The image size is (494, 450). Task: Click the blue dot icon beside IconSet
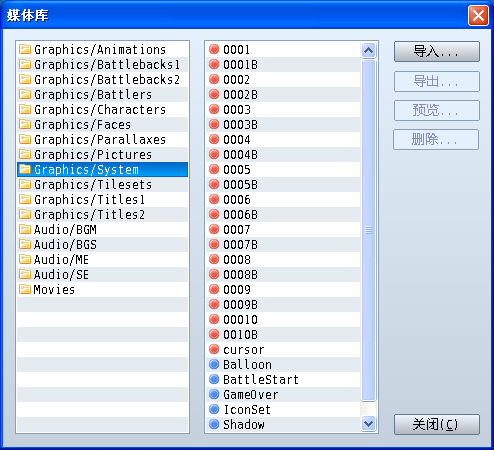214,409
